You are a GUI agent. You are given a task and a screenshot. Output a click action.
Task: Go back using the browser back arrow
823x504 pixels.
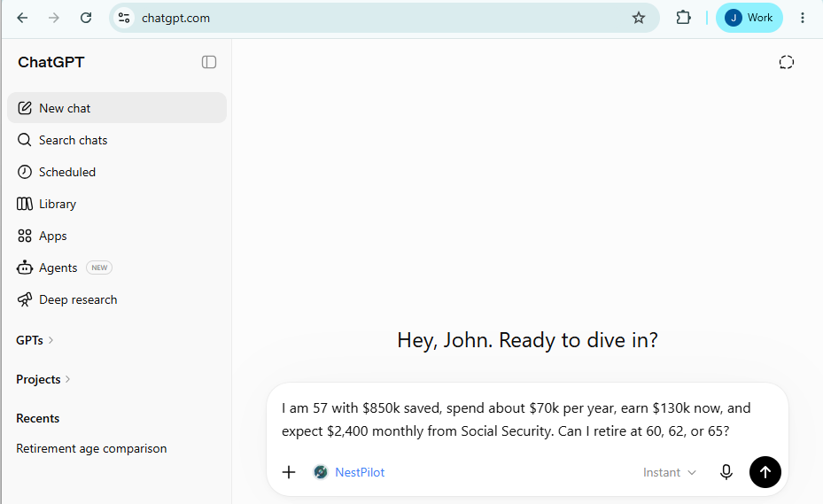[x=22, y=18]
